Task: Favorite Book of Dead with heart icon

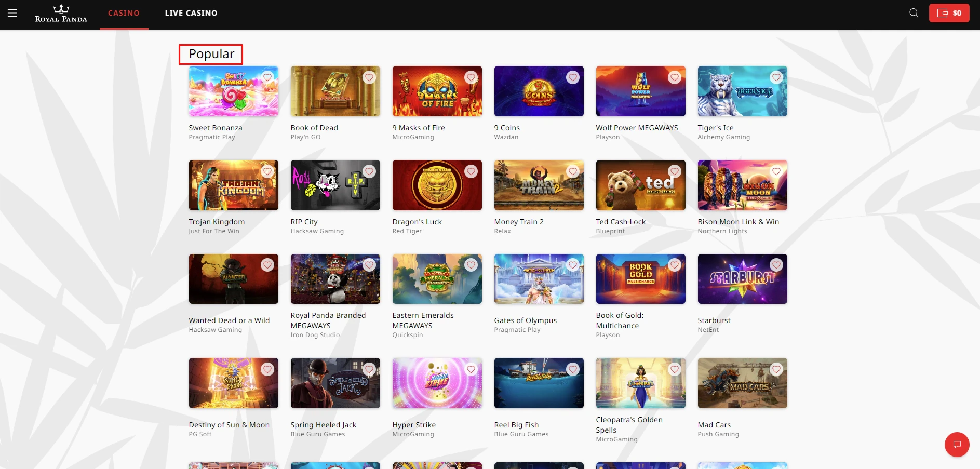Action: click(x=369, y=77)
